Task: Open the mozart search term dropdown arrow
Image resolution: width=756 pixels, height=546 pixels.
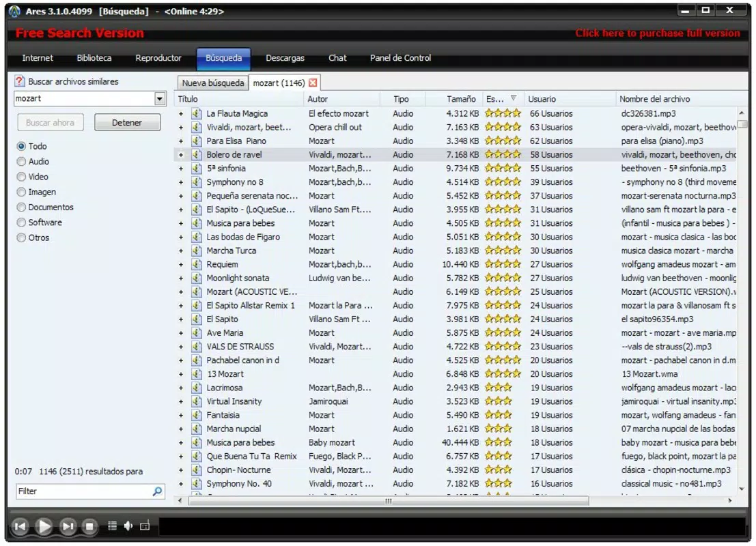Action: (160, 99)
